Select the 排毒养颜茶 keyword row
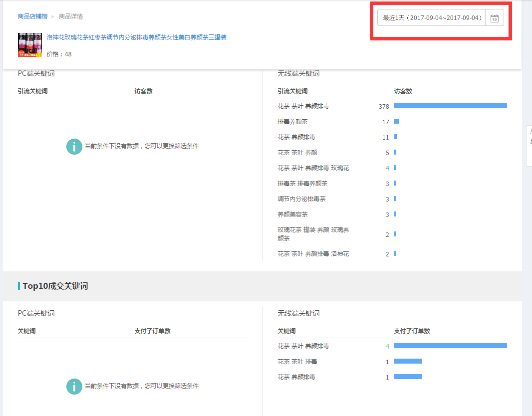The width and height of the screenshot is (532, 416). coord(292,122)
